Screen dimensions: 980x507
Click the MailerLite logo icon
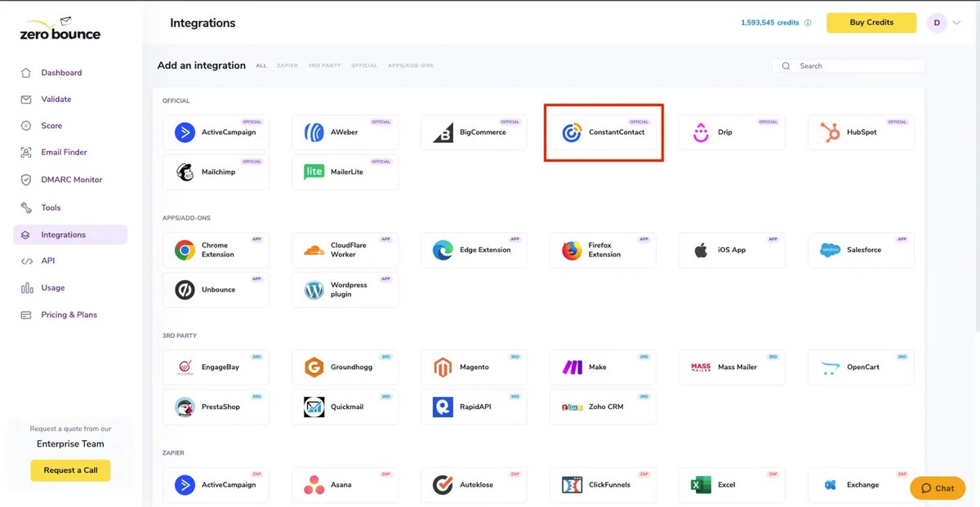(x=314, y=172)
